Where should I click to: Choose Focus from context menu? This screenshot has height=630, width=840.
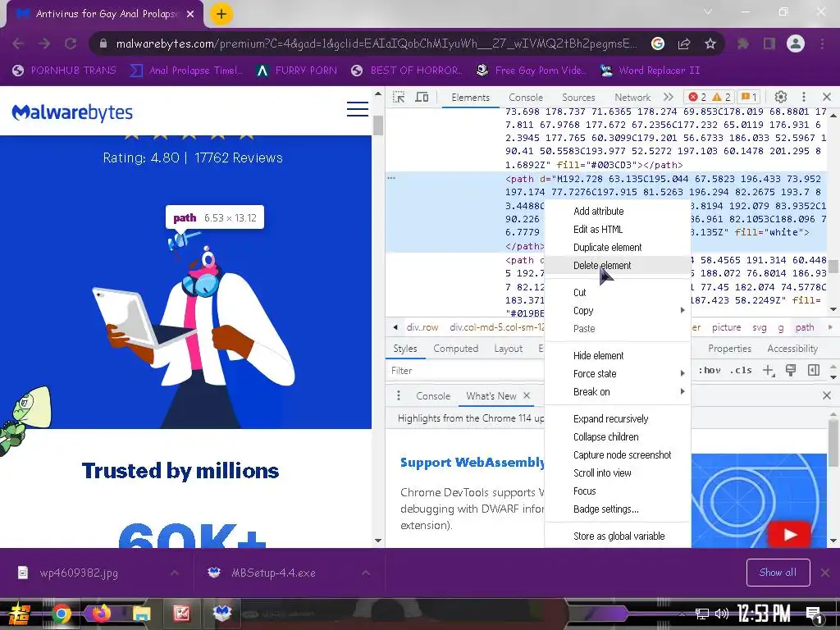(x=618, y=491)
